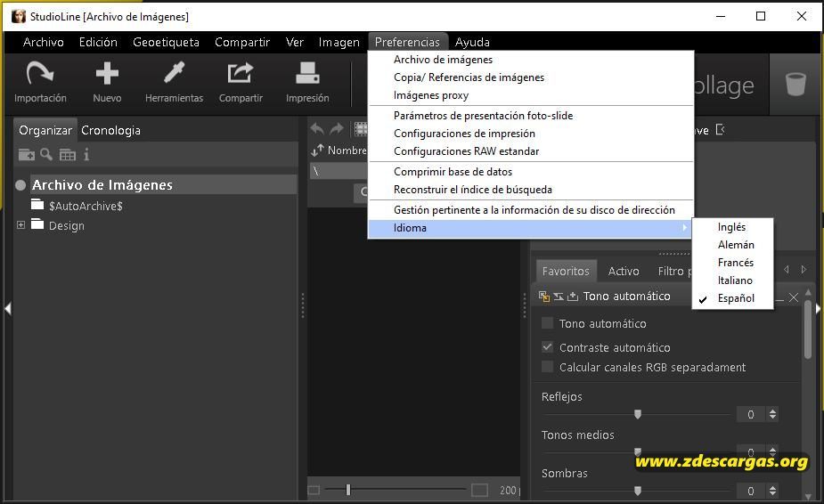Click the first icon in Tono automático header

(544, 297)
